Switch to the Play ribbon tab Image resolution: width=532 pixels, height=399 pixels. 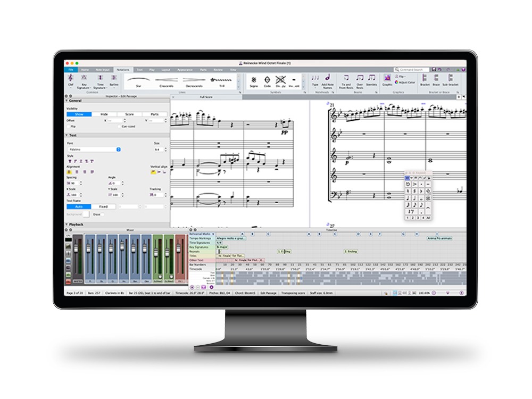tap(152, 70)
